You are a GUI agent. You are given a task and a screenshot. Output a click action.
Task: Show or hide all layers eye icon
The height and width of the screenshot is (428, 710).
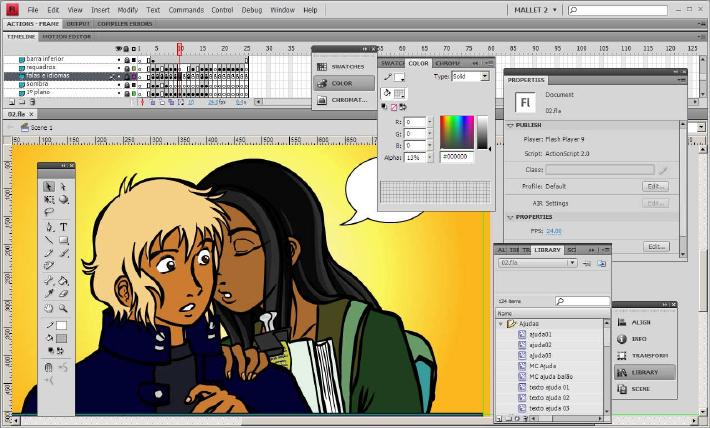119,48
